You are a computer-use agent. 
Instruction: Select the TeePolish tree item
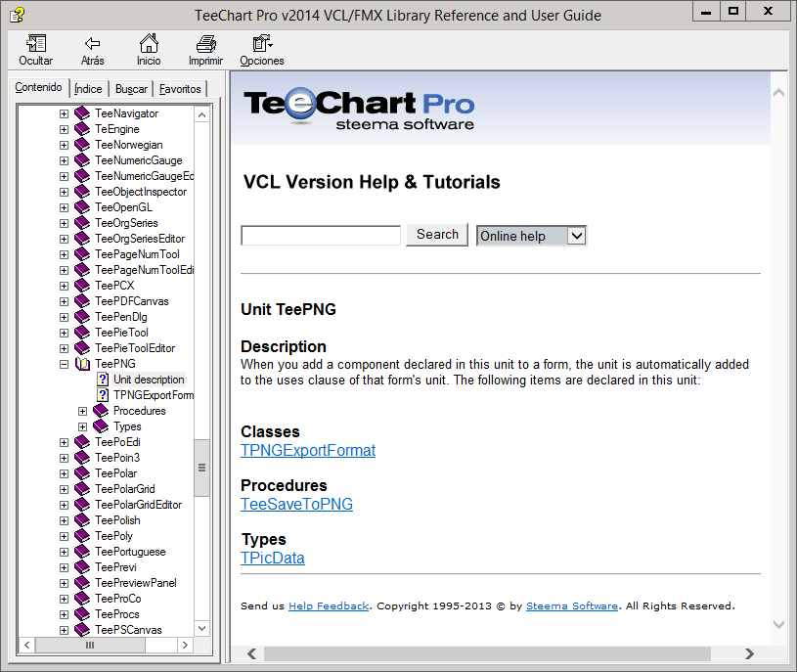click(117, 520)
